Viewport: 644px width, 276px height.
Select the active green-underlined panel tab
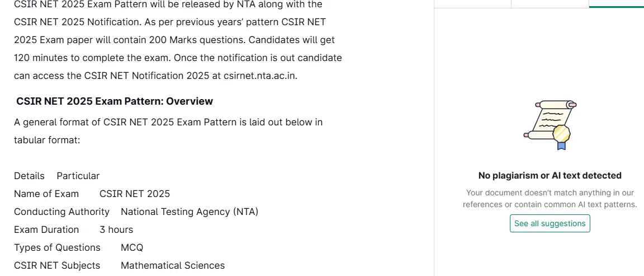point(616,4)
